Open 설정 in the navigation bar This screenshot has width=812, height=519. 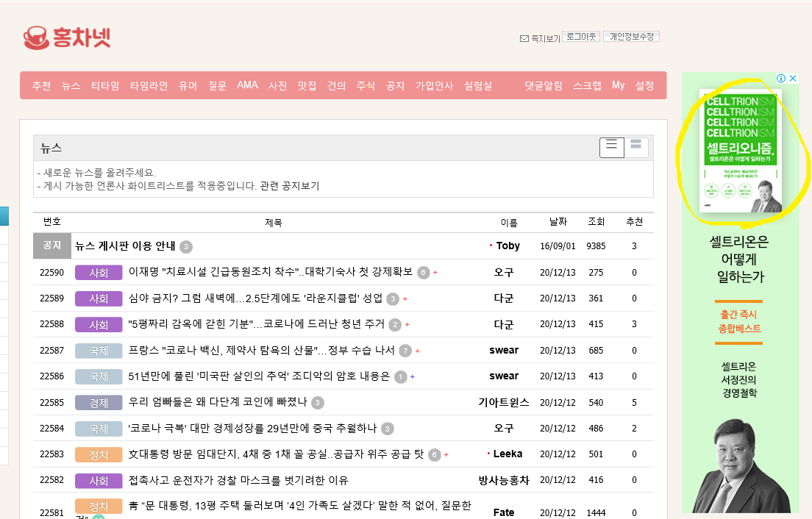point(644,85)
